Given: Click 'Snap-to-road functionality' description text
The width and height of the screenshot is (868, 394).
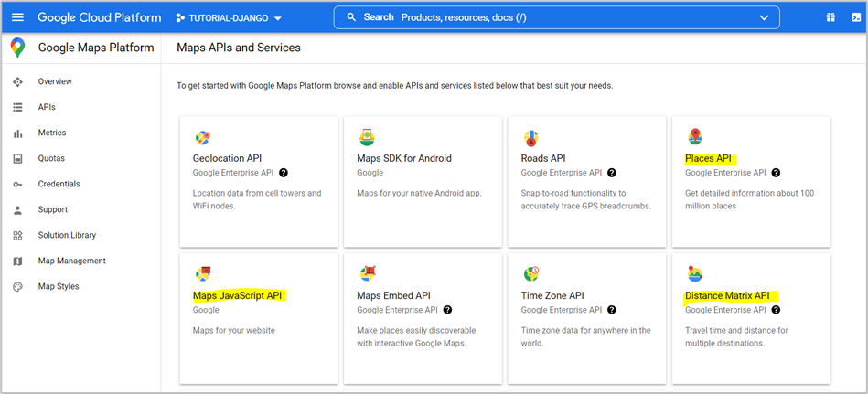Looking at the screenshot, I should pos(585,199).
